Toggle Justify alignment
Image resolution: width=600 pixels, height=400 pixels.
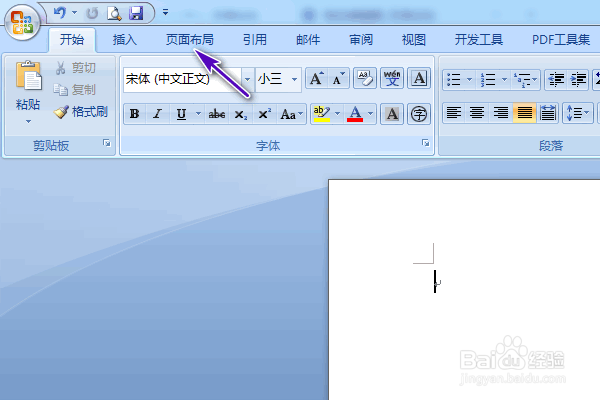coord(524,113)
